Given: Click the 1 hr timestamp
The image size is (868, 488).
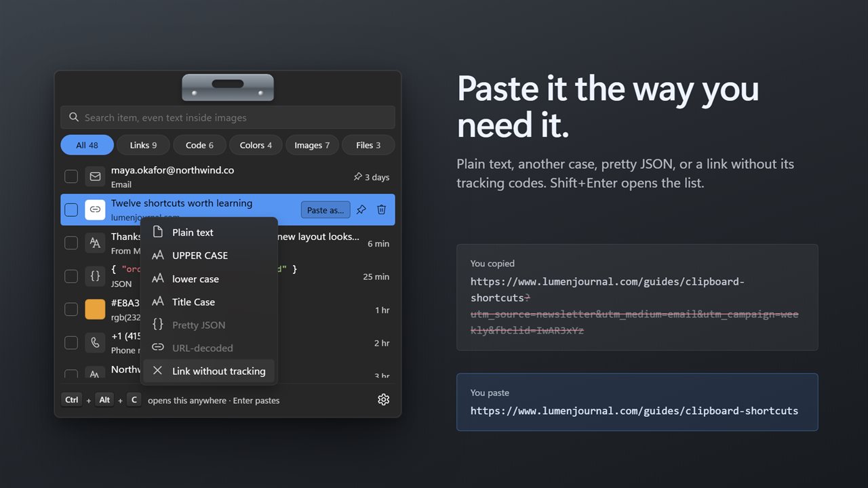Looking at the screenshot, I should [382, 310].
